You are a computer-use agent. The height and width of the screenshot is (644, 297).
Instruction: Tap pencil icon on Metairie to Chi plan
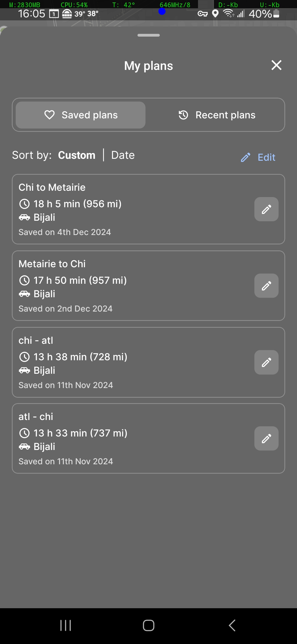pos(266,286)
